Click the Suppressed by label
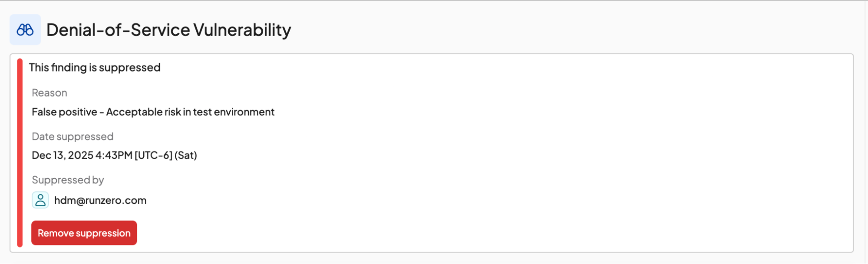The width and height of the screenshot is (868, 264). [68, 180]
